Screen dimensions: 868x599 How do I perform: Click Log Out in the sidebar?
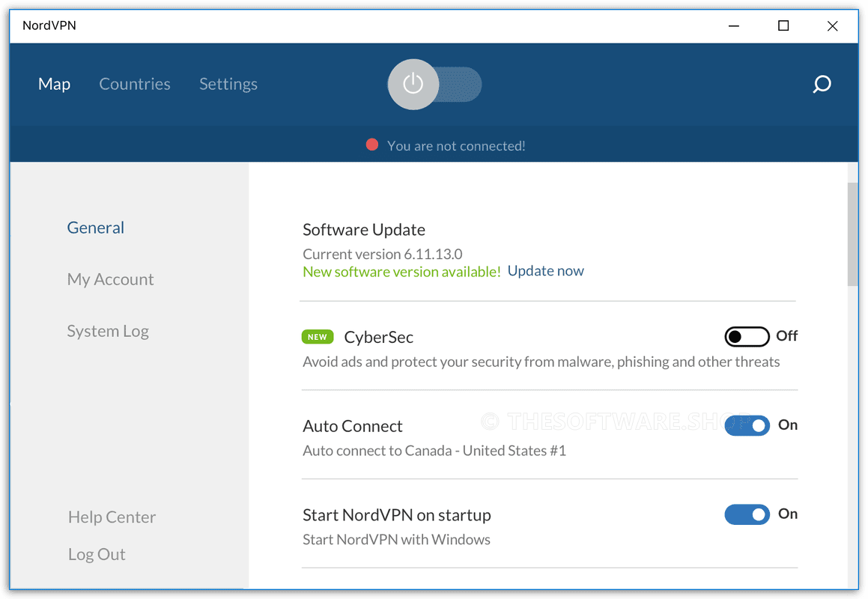point(97,554)
